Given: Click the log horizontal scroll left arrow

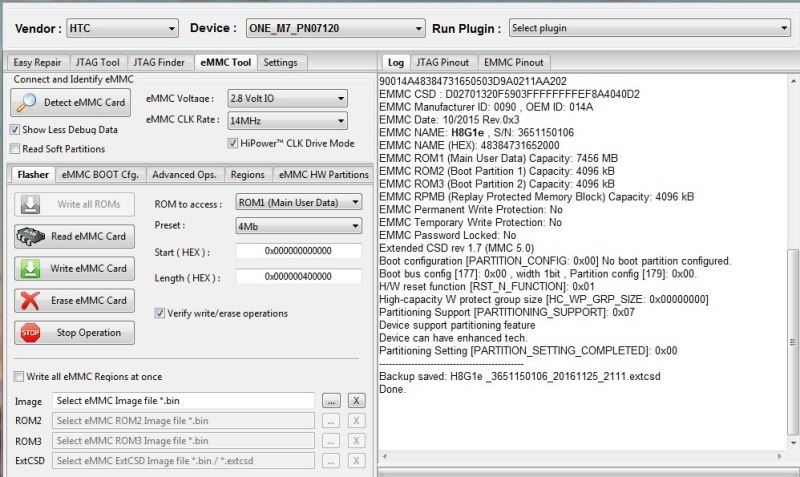Looking at the screenshot, I should [x=385, y=456].
